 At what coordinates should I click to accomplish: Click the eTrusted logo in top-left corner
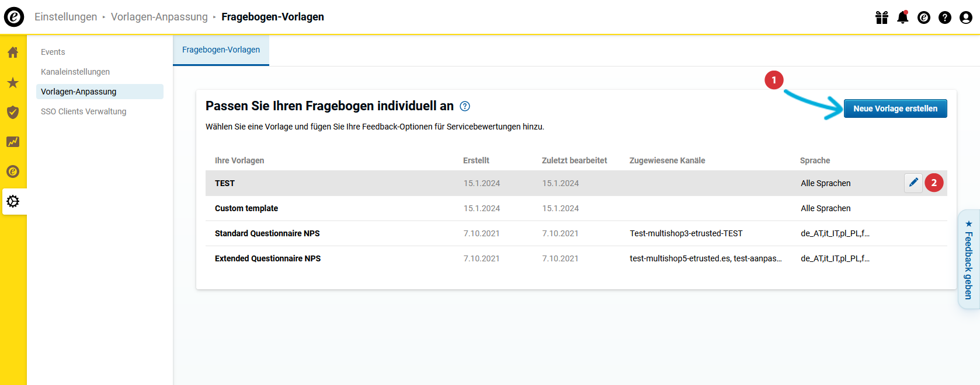(14, 17)
